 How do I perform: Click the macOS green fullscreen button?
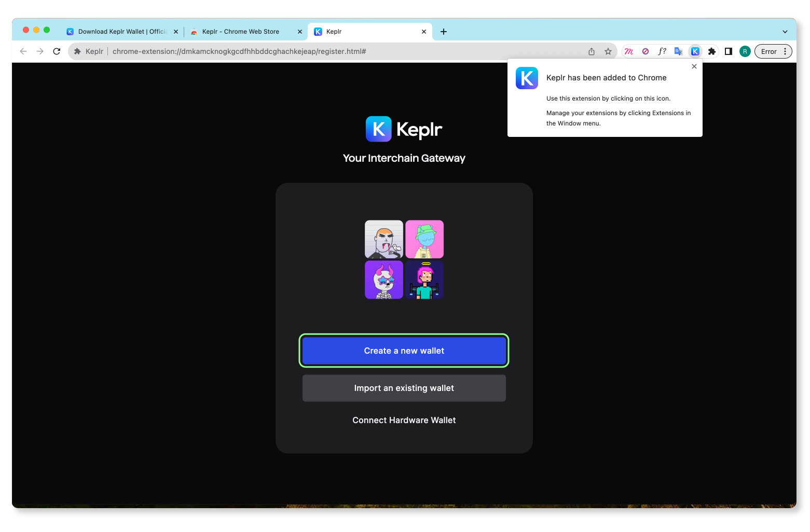[x=47, y=30]
